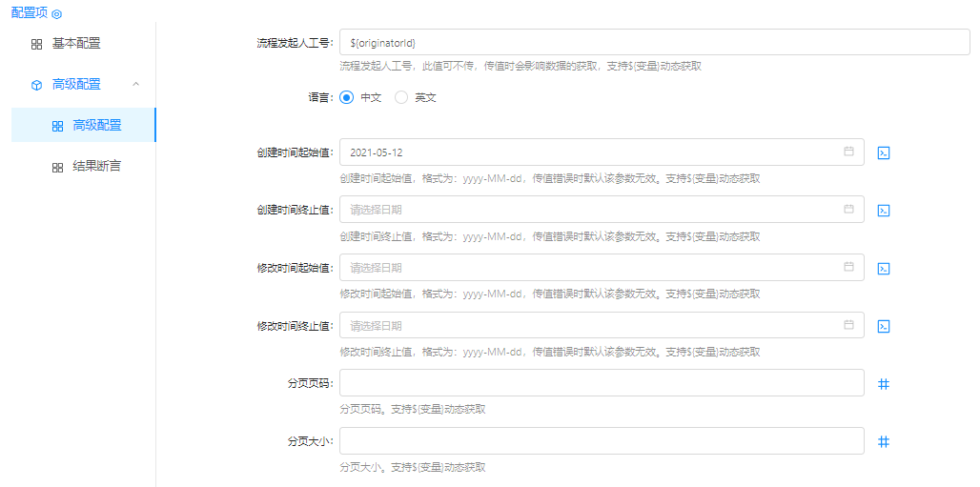Image resolution: width=980 pixels, height=487 pixels.
Task: Open the 基本配置 menu item
Action: pos(75,43)
